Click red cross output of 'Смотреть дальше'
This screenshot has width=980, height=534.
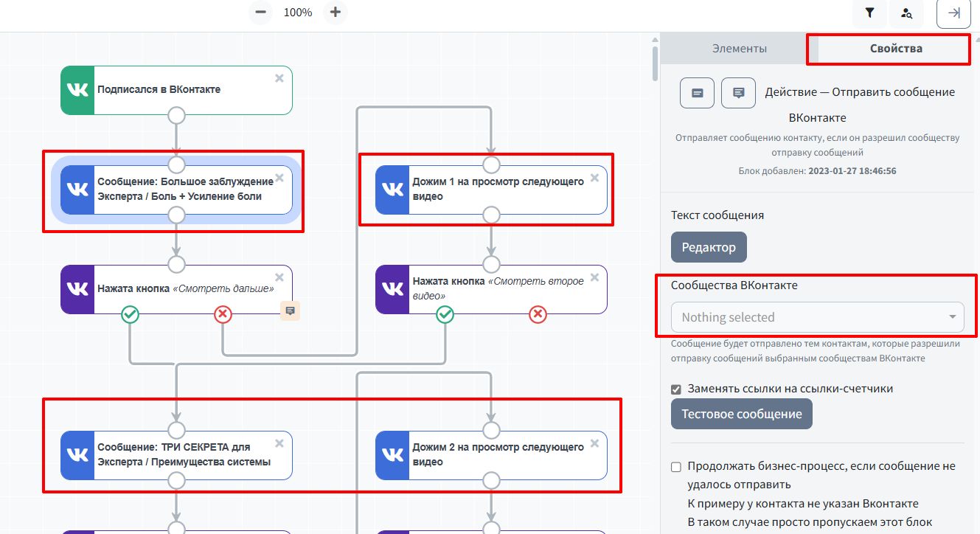[223, 315]
